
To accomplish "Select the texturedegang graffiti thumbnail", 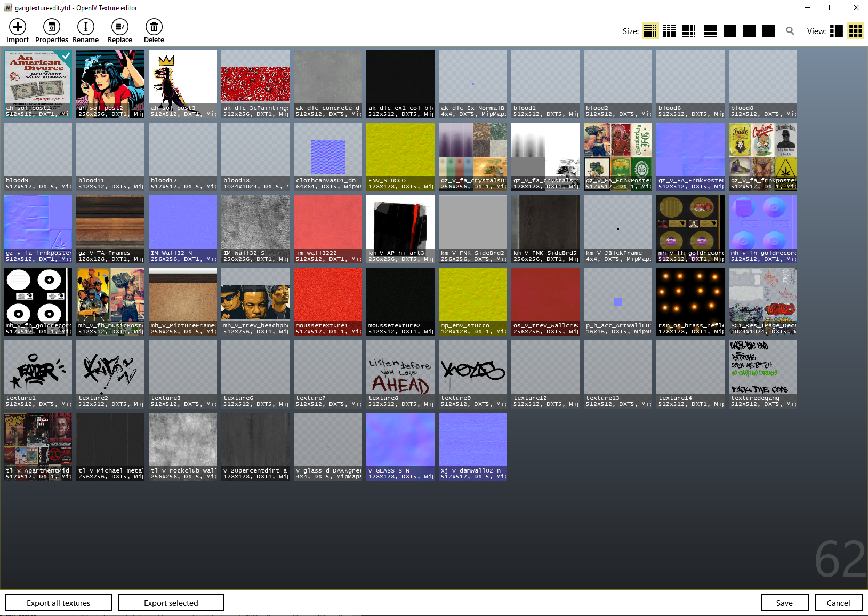I will [x=763, y=374].
